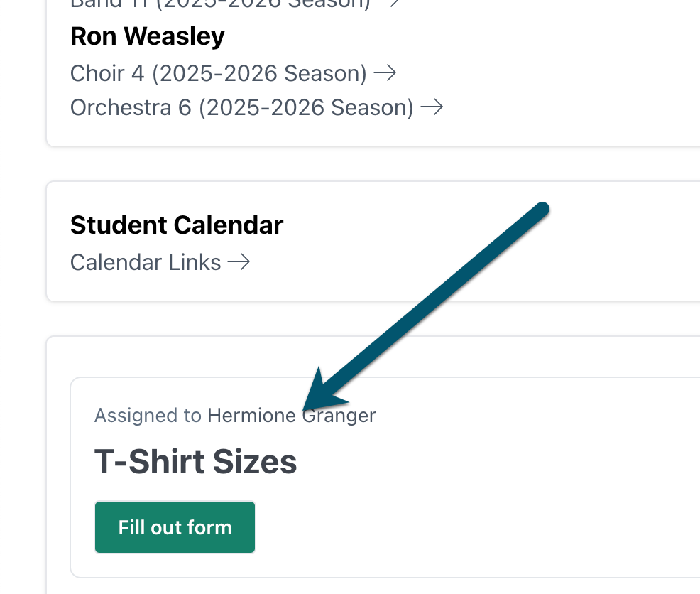Open the Choir 4 (2025-2026 Season) link
700x594 pixels.
pyautogui.click(x=219, y=72)
